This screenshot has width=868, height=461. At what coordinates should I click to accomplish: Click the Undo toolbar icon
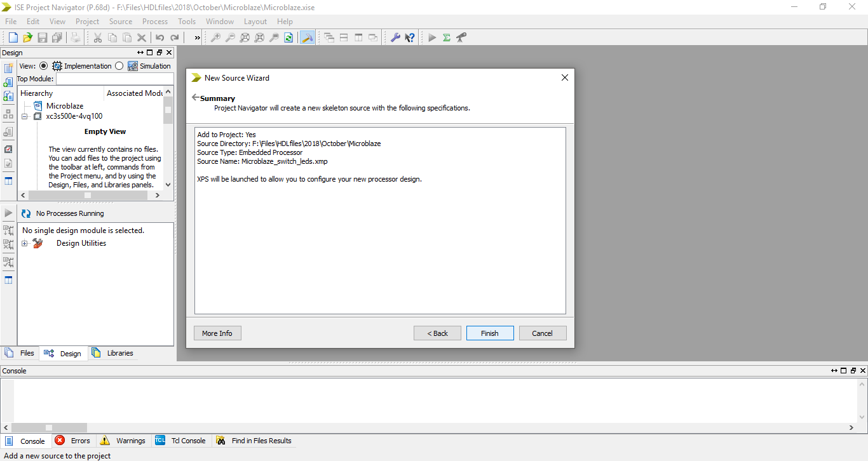tap(159, 37)
